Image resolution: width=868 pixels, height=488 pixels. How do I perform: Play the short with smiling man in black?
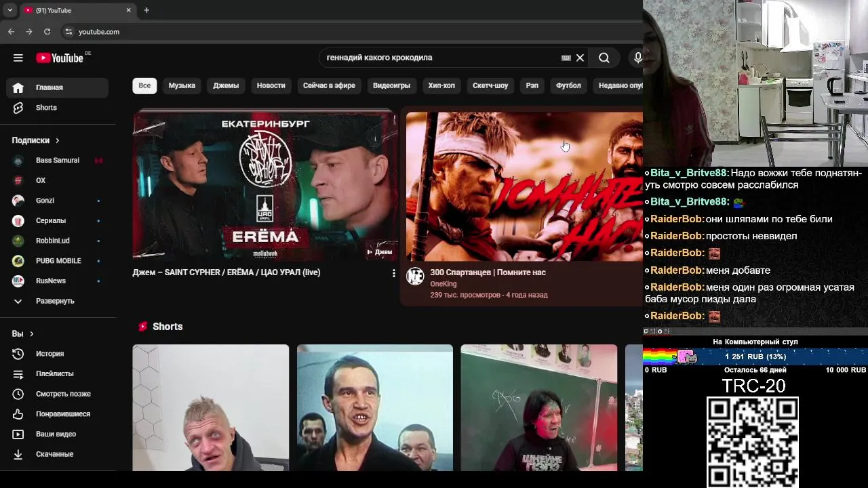375,407
